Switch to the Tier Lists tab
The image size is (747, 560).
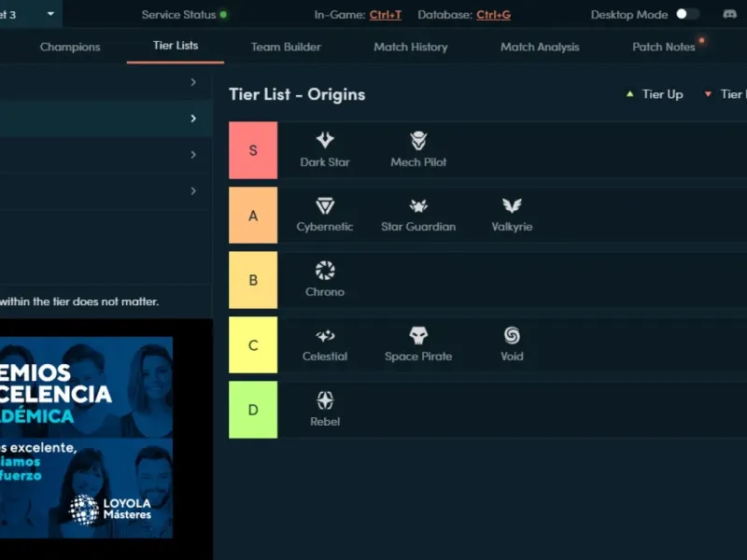pyautogui.click(x=176, y=46)
